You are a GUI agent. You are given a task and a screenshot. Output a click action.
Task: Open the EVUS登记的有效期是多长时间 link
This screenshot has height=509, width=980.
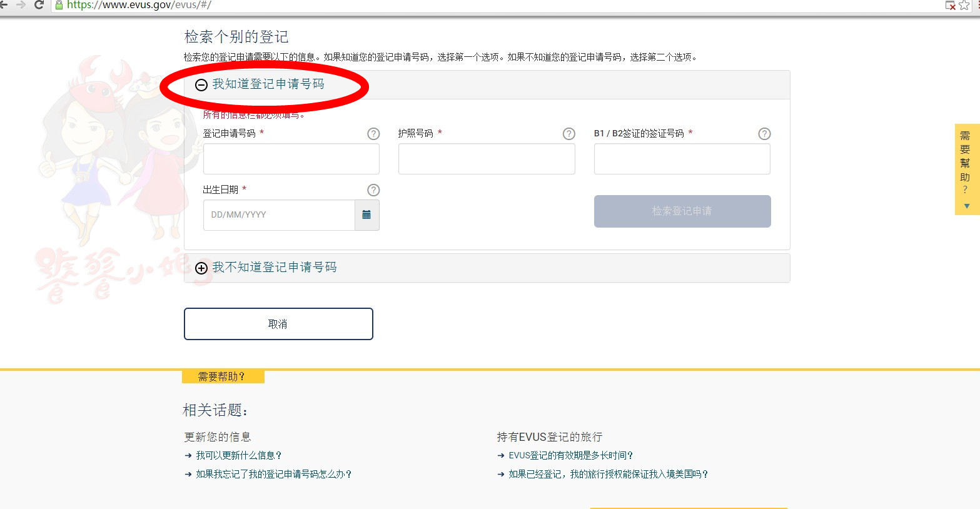(x=572, y=455)
